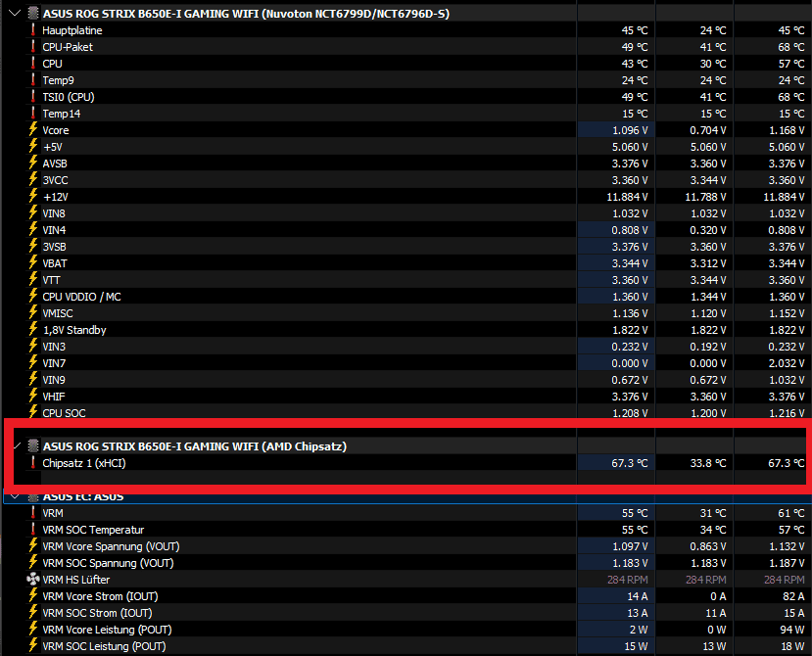Select the thermometer icon of Temp14
Screen dimensions: 812x656
(x=33, y=114)
